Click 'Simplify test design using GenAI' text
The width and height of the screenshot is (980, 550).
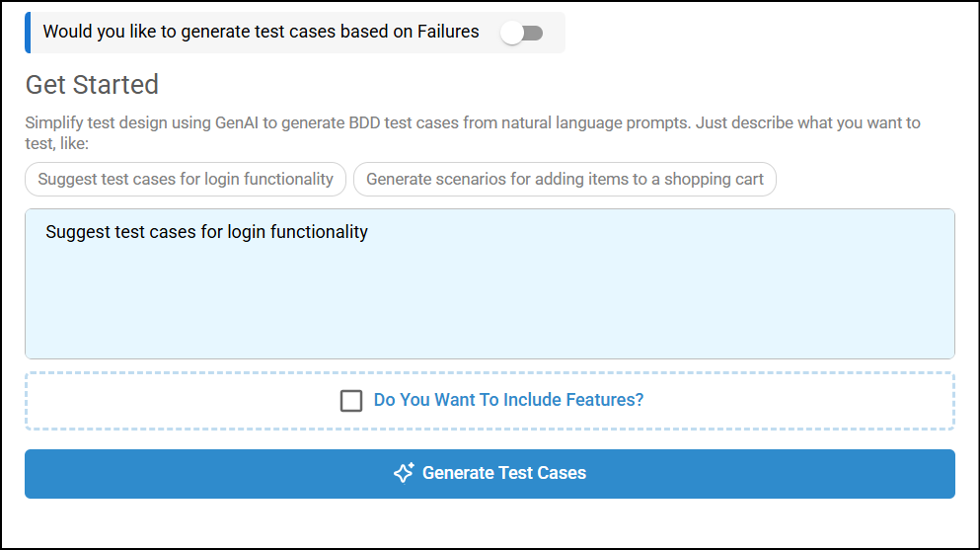138,123
